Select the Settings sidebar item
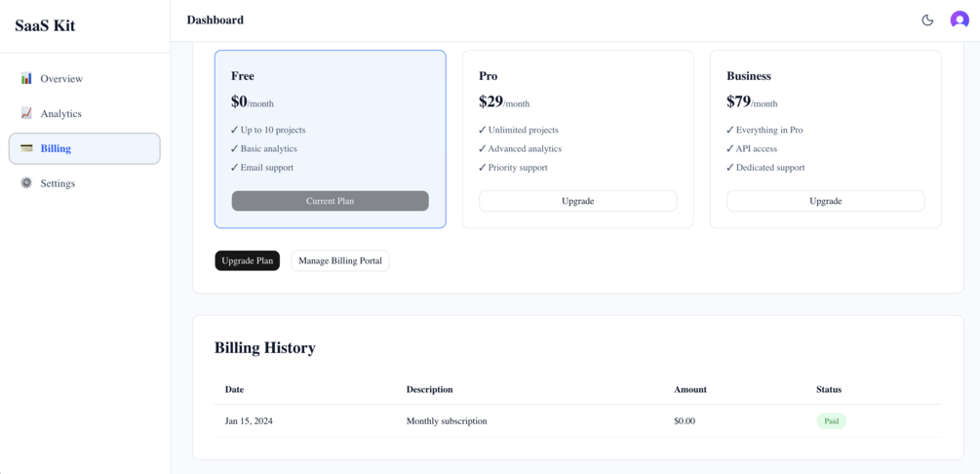980x474 pixels. 85,184
